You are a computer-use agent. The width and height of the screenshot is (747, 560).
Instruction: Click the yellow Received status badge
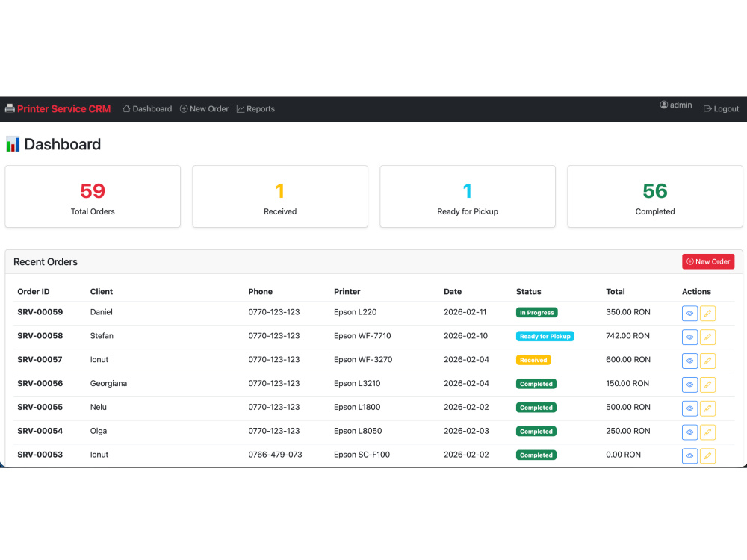533,360
